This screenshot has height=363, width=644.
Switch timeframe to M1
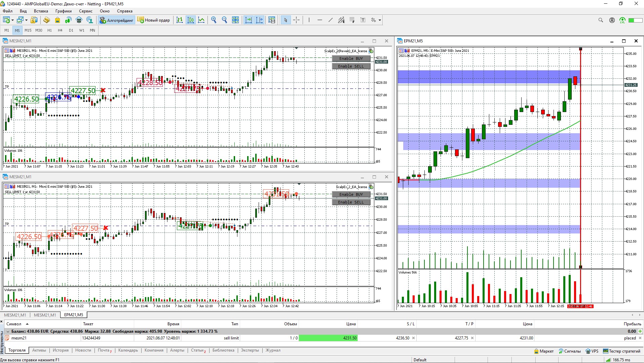(7, 30)
